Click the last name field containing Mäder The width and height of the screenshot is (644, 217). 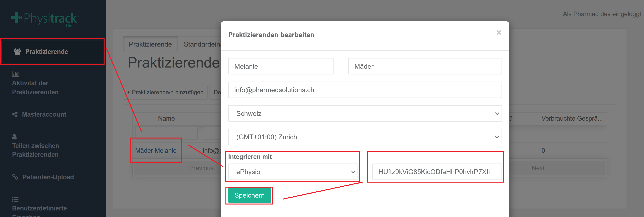tap(425, 66)
